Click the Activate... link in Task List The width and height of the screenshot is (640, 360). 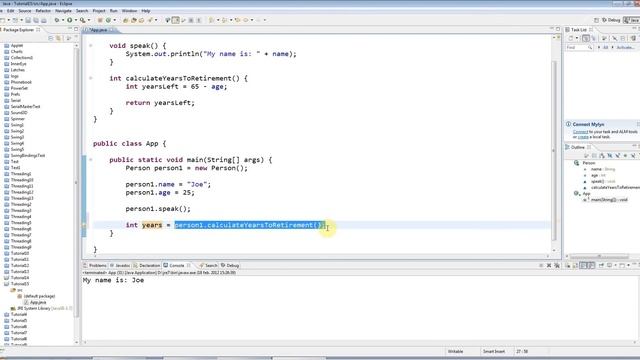tap(625, 47)
